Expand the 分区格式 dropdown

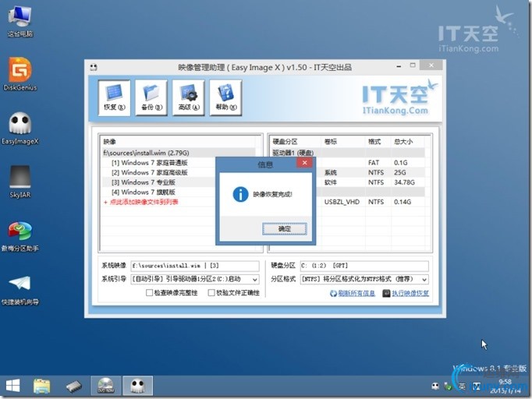pyautogui.click(x=424, y=279)
